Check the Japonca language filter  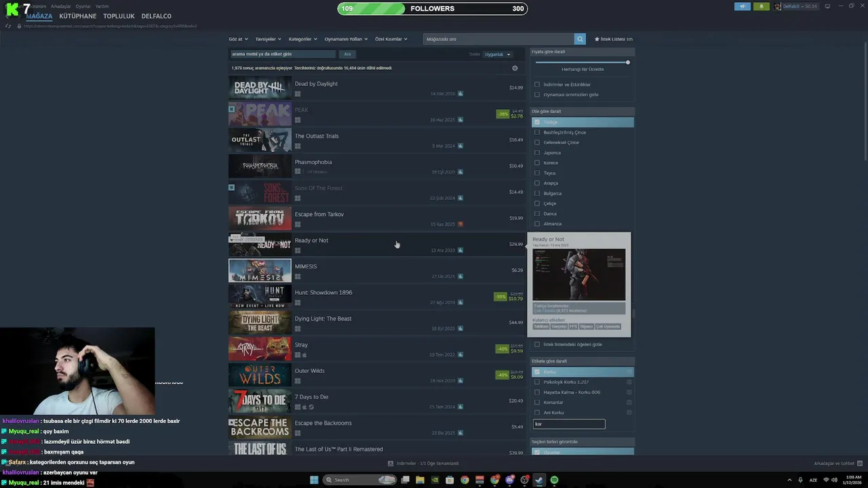tap(537, 152)
